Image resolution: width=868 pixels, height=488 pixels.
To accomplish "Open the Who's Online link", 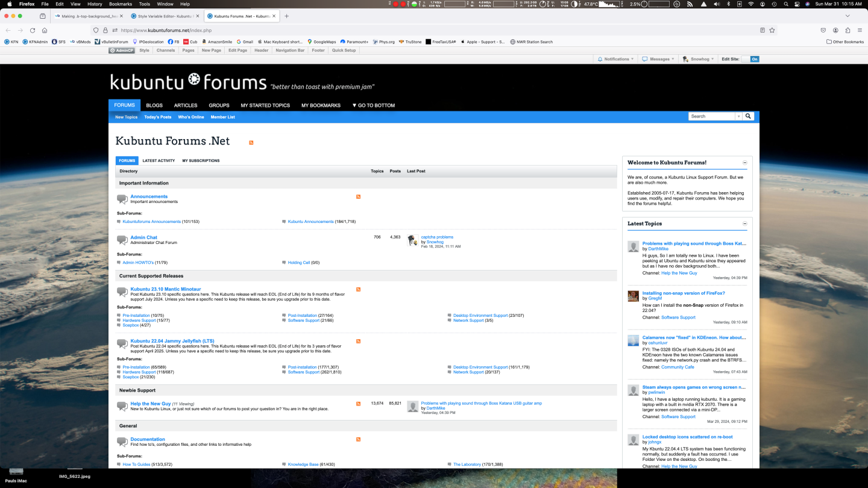I will pyautogui.click(x=191, y=117).
